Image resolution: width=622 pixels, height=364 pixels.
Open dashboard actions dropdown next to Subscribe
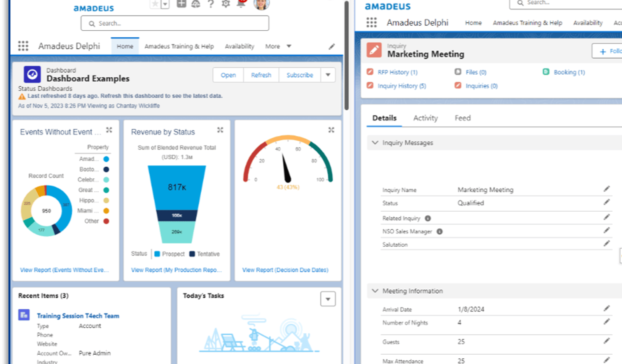tap(328, 75)
